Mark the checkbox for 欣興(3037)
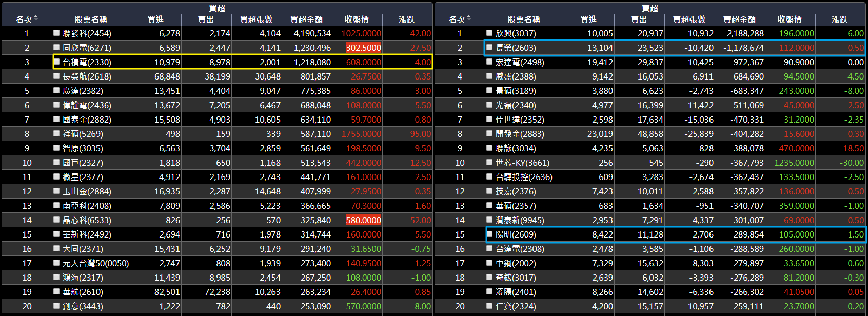 [490, 33]
